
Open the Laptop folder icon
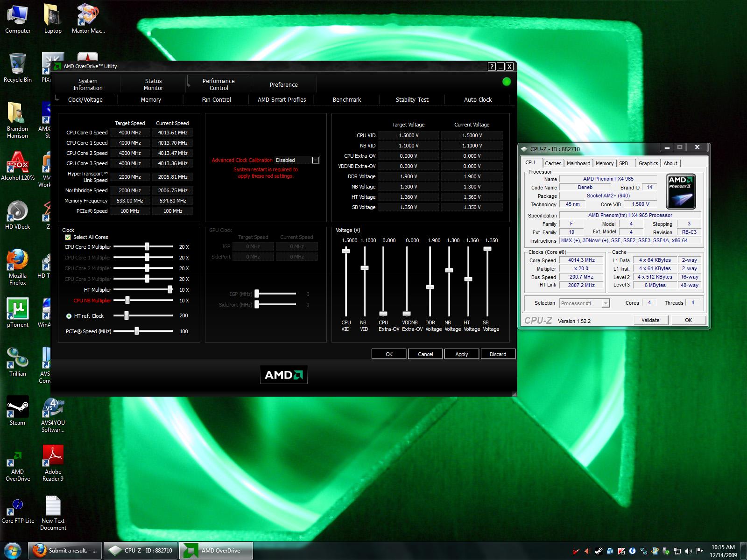tap(53, 19)
